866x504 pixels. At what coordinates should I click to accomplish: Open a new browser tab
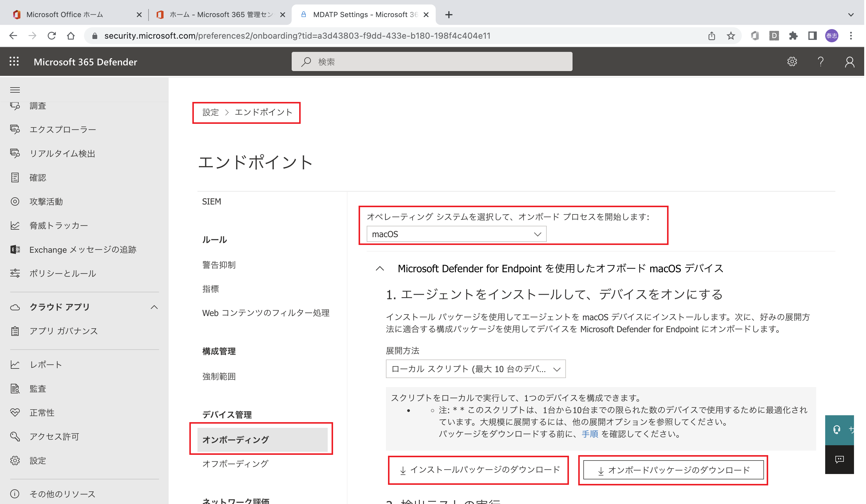pyautogui.click(x=450, y=15)
